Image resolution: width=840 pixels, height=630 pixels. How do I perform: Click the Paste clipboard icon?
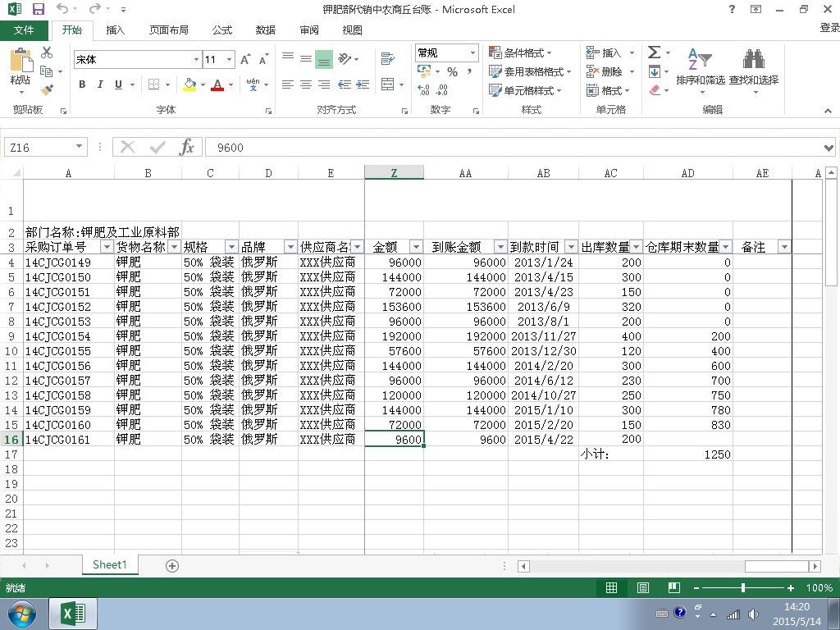coord(21,61)
